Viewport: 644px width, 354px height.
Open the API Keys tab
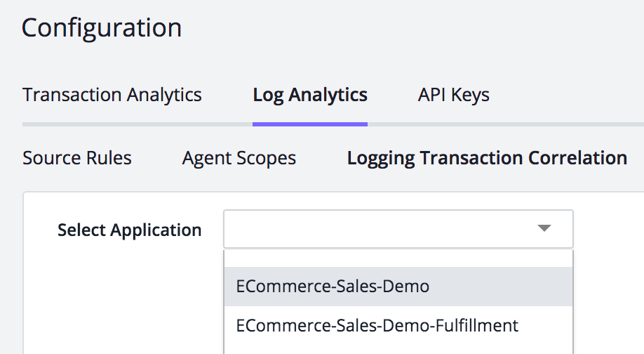(x=454, y=95)
